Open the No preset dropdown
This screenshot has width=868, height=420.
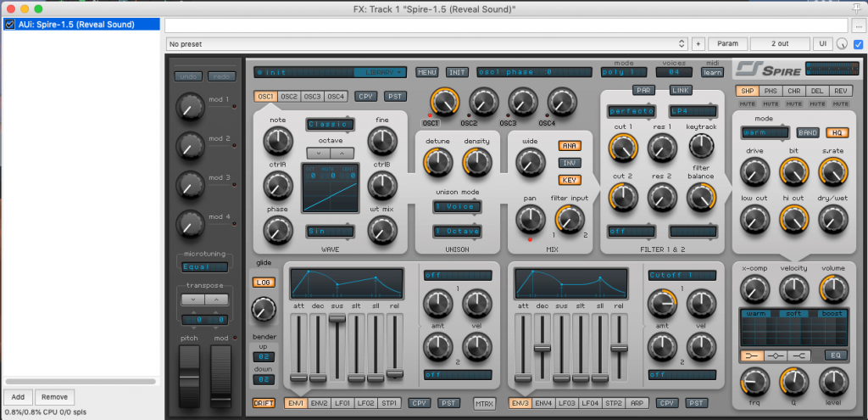[426, 44]
